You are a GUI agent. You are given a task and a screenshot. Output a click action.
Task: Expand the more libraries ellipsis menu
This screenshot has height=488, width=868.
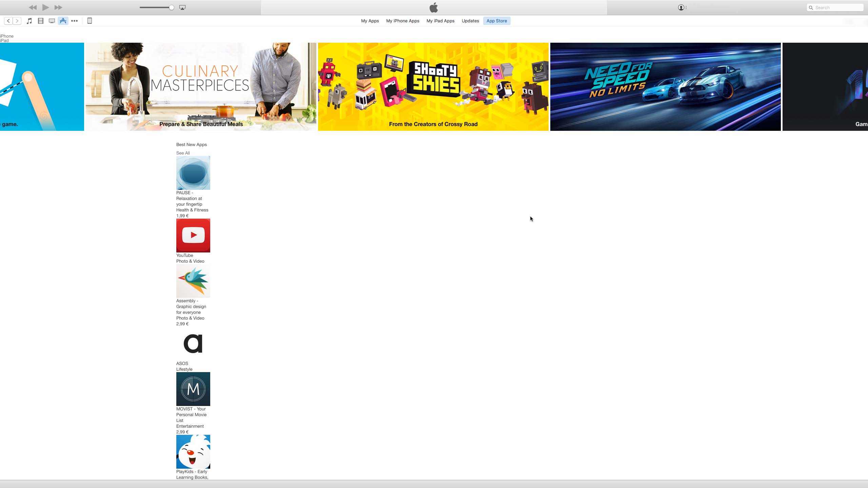75,21
